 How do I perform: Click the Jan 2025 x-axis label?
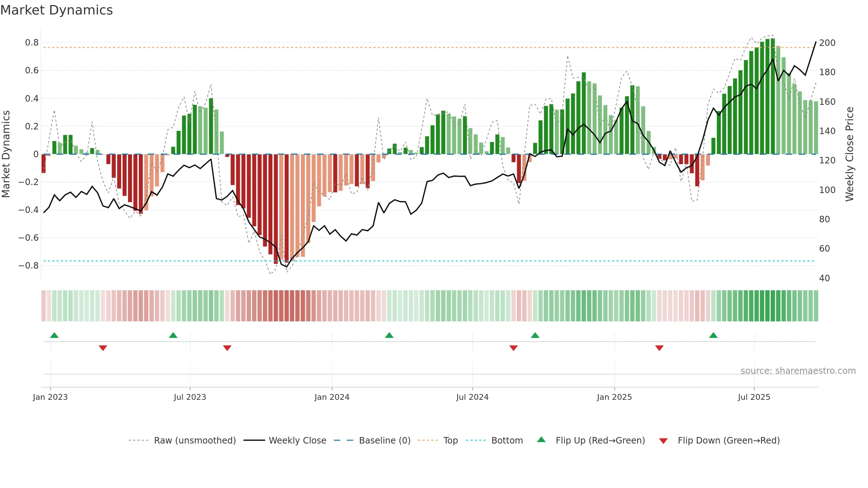[614, 397]
